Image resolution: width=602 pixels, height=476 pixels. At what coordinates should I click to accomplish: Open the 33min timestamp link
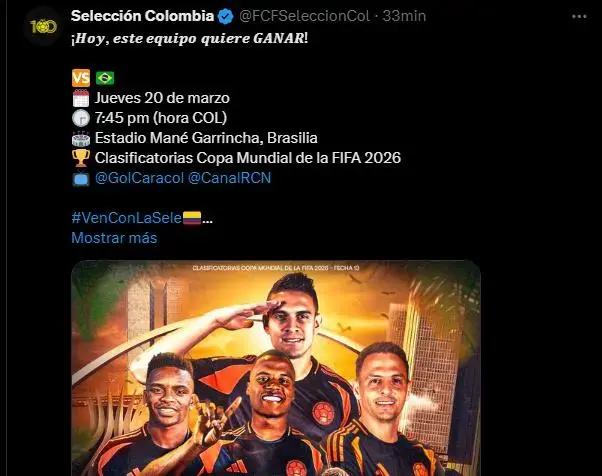(404, 16)
